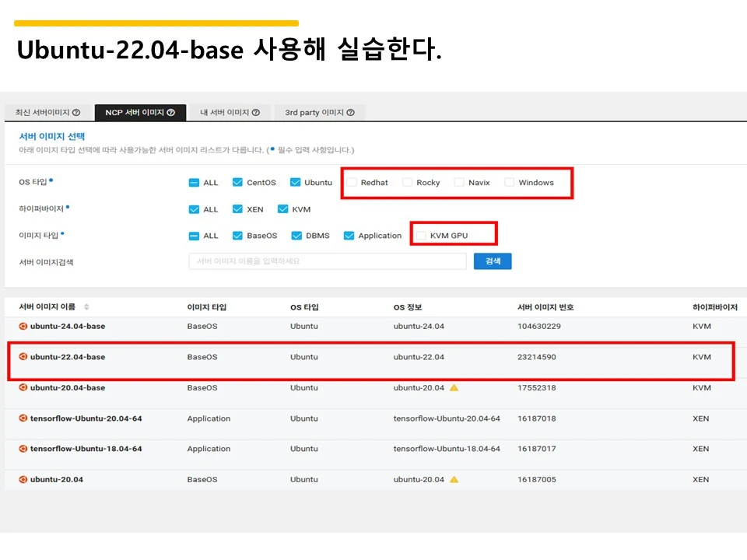
Task: Select ubuntu-22.04-base image name
Action: [x=68, y=357]
